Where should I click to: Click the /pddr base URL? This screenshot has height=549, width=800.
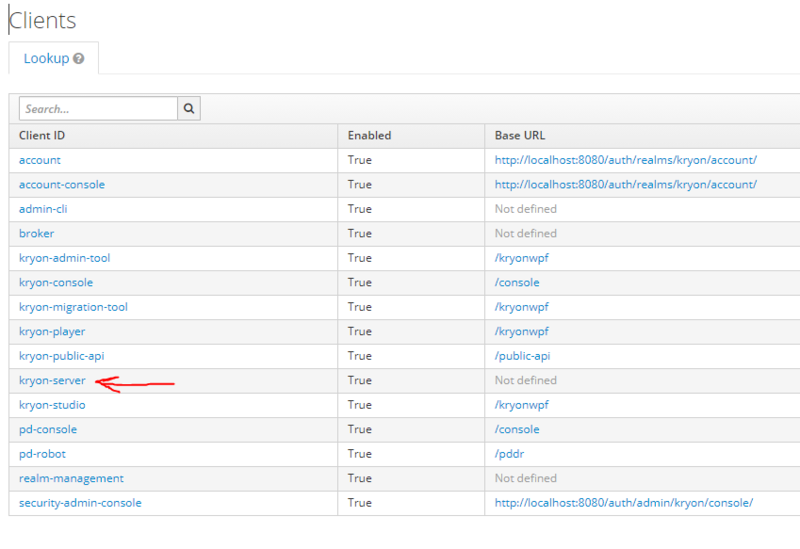click(x=509, y=454)
